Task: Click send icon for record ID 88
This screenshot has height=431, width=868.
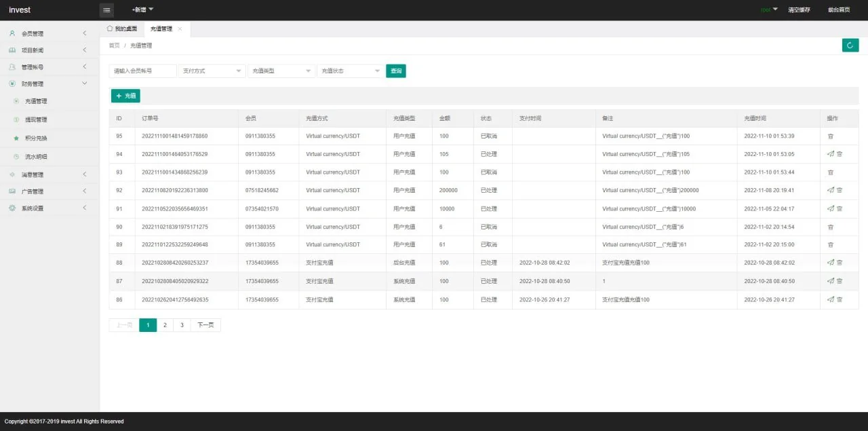Action: click(831, 263)
